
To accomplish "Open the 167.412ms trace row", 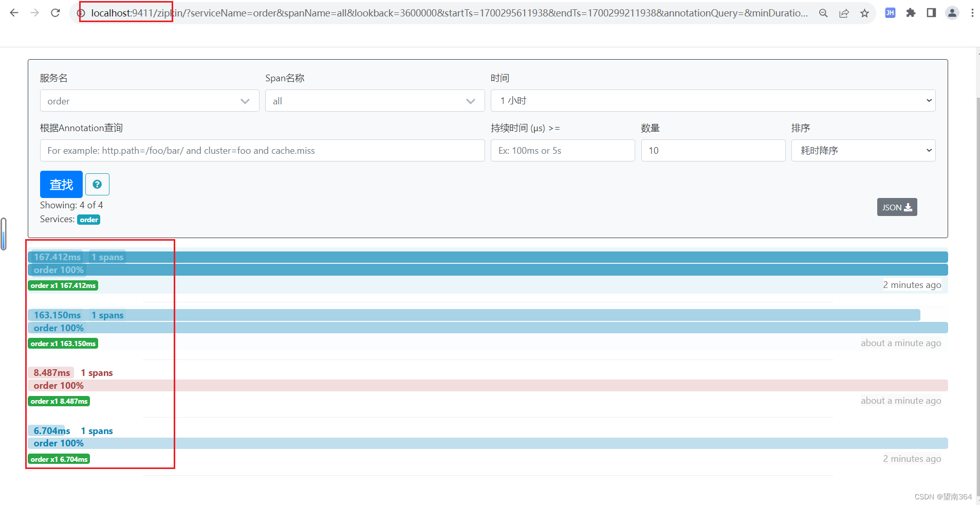I will pyautogui.click(x=488, y=270).
